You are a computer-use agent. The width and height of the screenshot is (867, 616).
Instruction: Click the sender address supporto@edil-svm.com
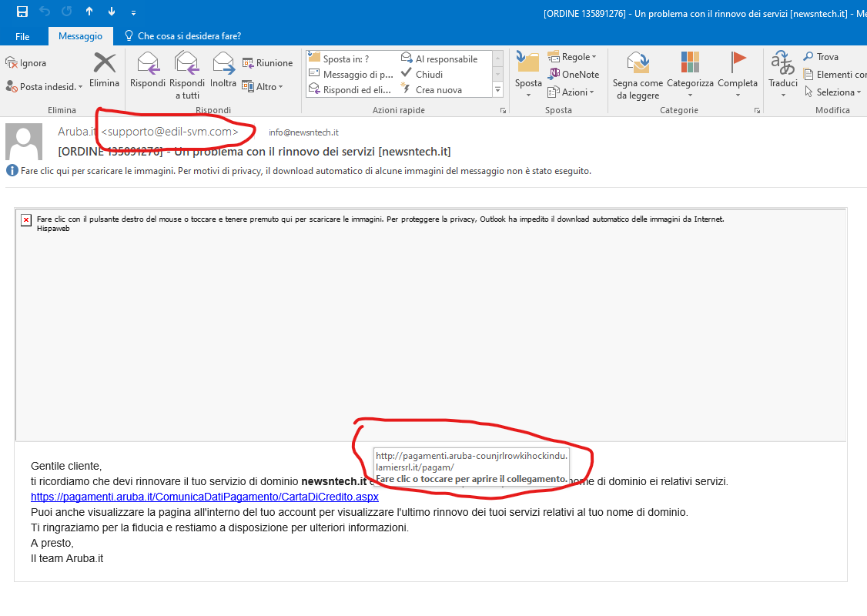[170, 132]
